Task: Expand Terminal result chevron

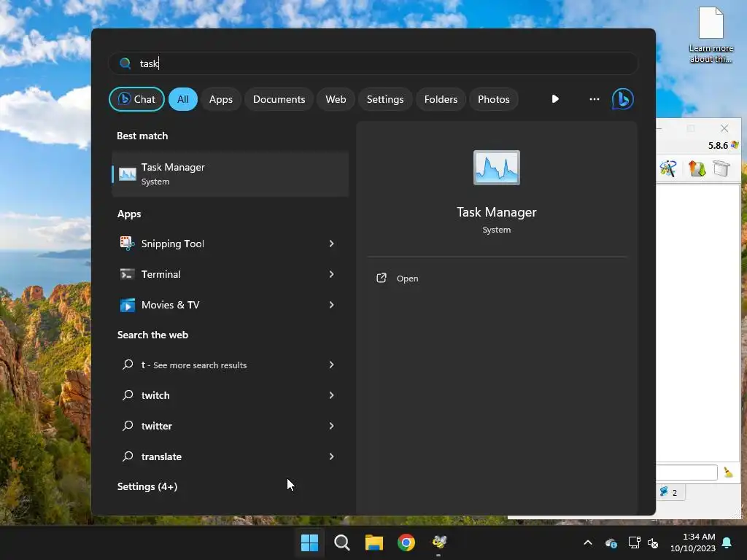Action: 332,274
